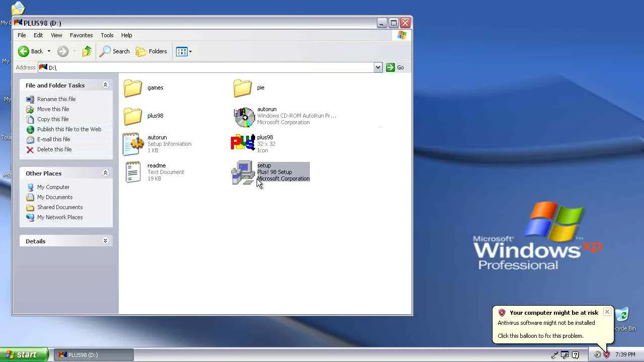Open the File menu
The height and width of the screenshot is (362, 644).
pyautogui.click(x=22, y=35)
